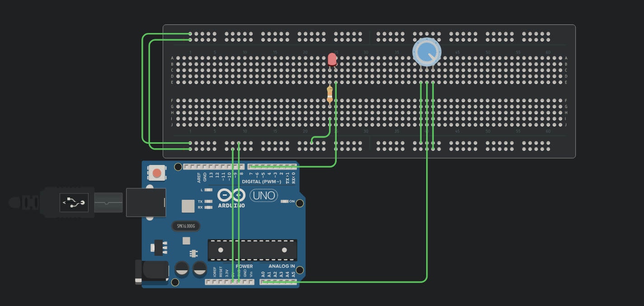Click the resistor below the LED
This screenshot has height=306, width=644.
tap(330, 95)
